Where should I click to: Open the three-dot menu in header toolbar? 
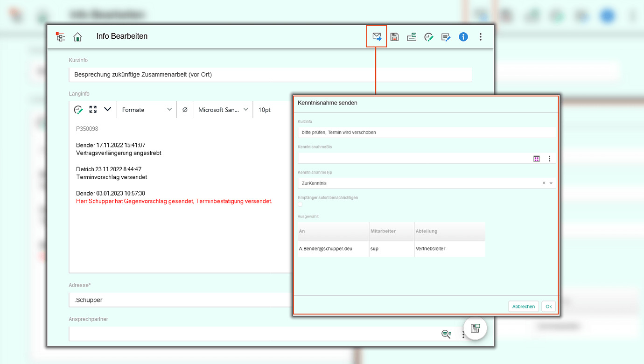[x=481, y=37]
